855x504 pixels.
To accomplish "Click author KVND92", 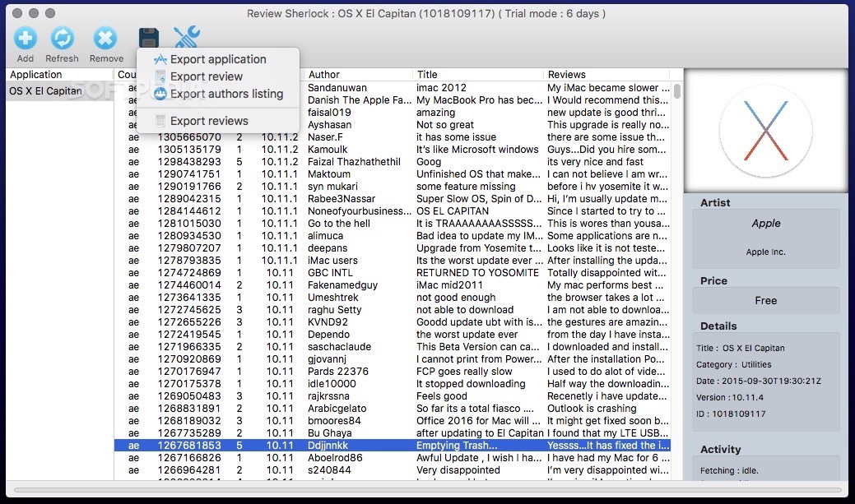I will point(328,322).
